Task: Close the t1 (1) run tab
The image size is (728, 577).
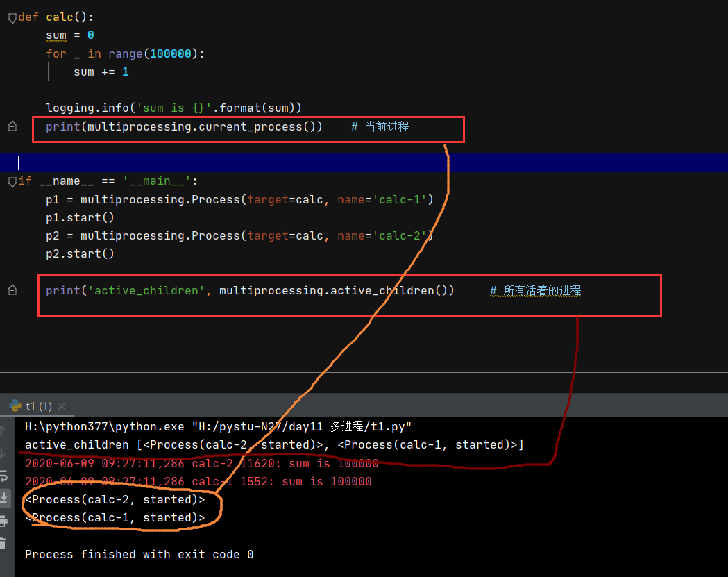Action: [62, 406]
